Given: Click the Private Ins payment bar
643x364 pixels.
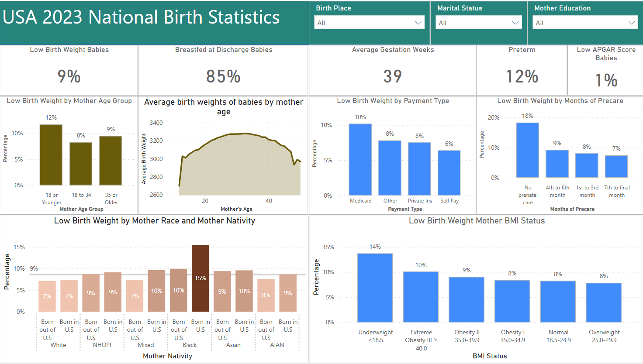Looking at the screenshot, I should click(x=420, y=169).
